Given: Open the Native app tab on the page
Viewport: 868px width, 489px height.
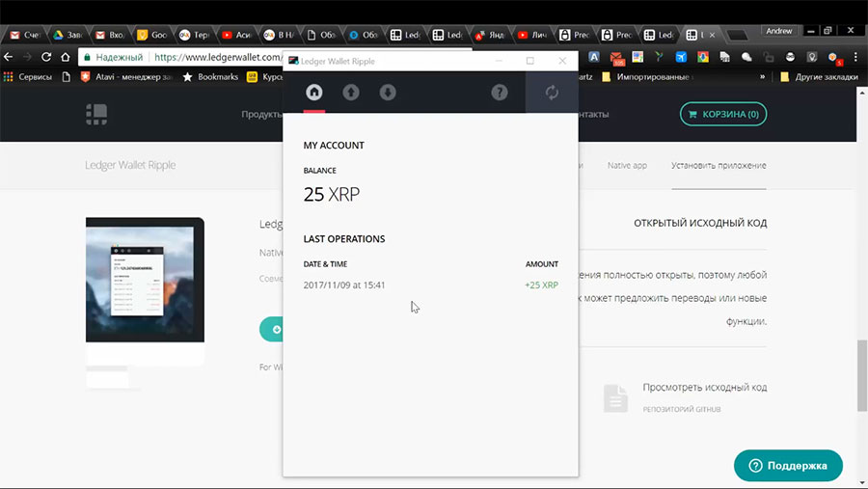Looking at the screenshot, I should click(x=627, y=165).
